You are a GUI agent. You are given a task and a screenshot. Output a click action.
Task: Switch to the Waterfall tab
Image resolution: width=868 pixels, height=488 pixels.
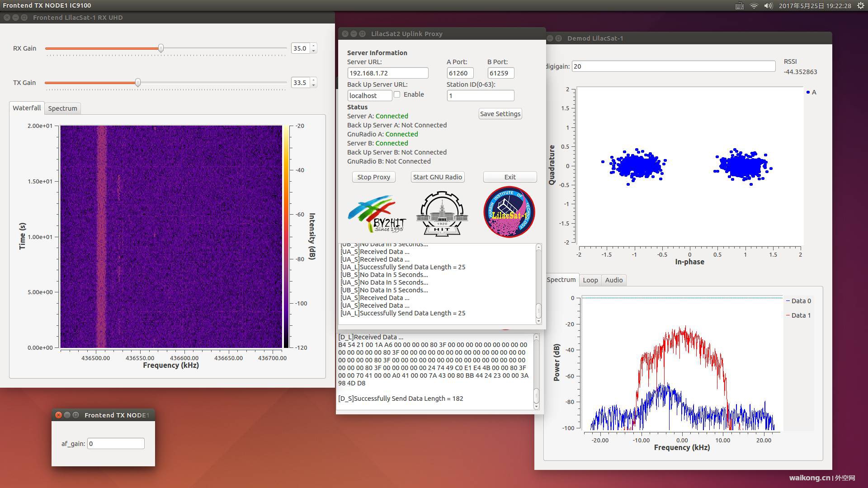coord(27,108)
